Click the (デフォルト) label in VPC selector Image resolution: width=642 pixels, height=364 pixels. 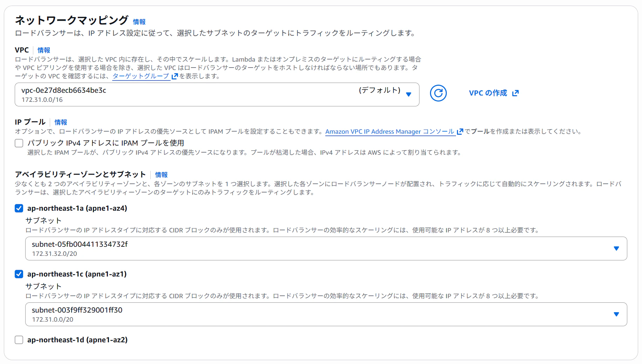pyautogui.click(x=380, y=90)
